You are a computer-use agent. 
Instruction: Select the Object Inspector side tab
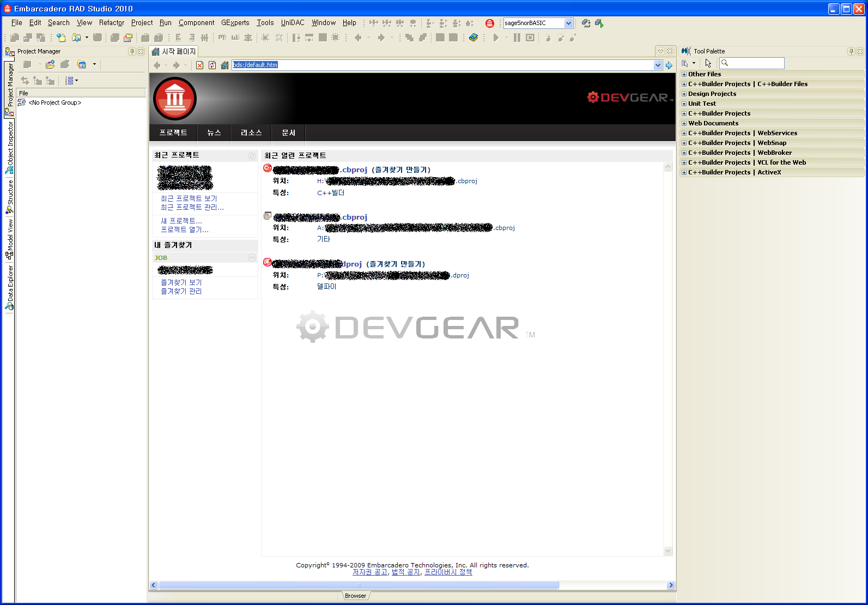coord(10,147)
